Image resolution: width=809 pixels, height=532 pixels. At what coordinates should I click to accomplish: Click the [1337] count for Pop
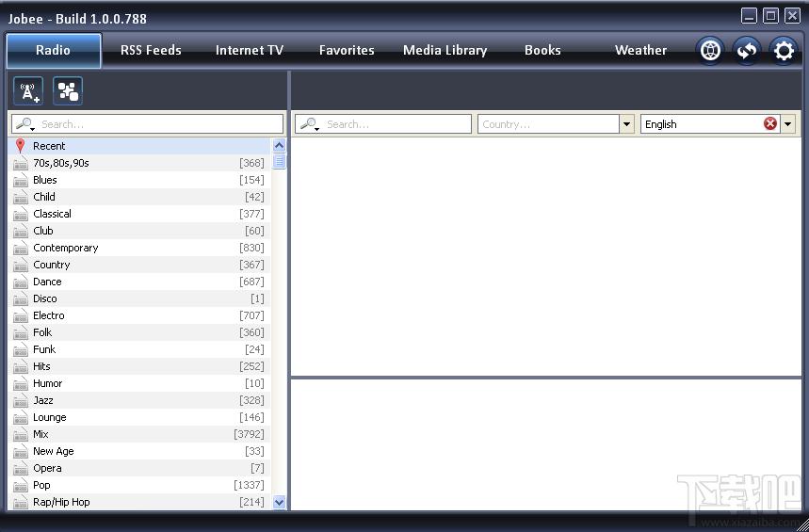[x=249, y=485]
